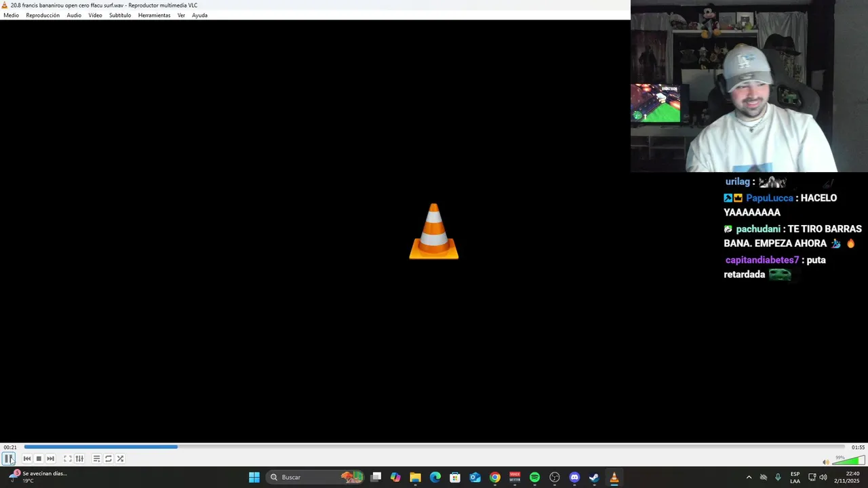This screenshot has width=868, height=488.
Task: Open Discord from the taskbar
Action: click(574, 477)
